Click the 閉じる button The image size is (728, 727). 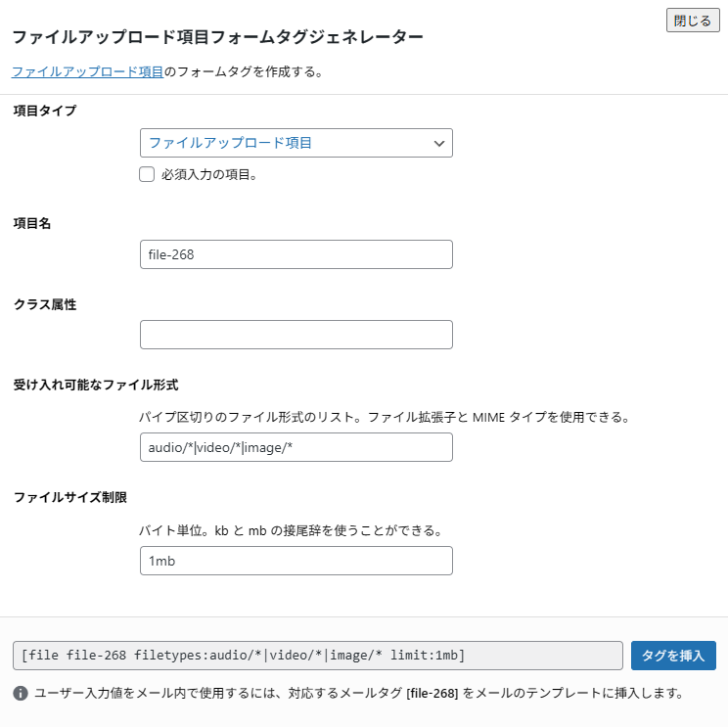pyautogui.click(x=692, y=21)
